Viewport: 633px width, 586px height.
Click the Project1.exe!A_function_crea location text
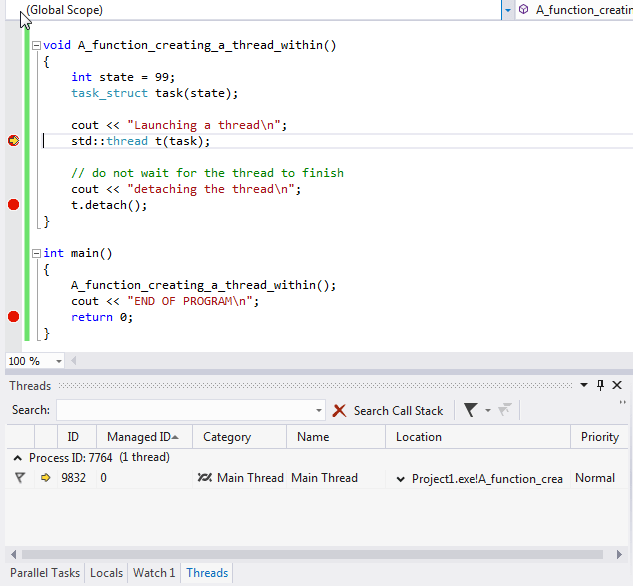pyautogui.click(x=487, y=479)
